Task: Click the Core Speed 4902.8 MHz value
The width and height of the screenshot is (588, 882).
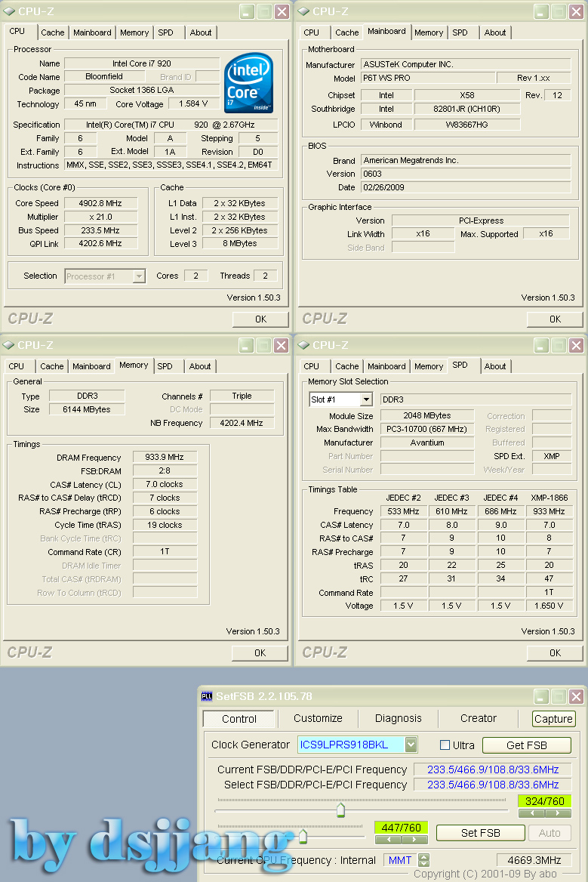Action: [100, 203]
